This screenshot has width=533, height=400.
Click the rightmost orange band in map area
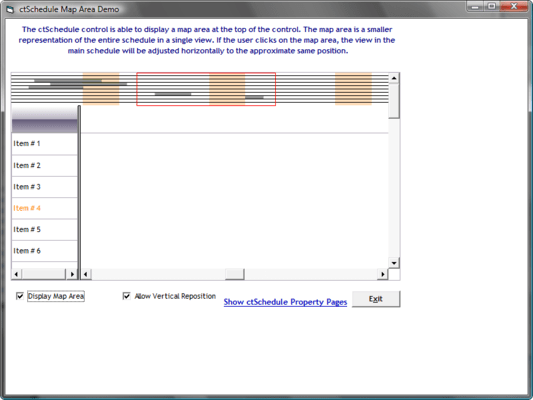pos(353,89)
